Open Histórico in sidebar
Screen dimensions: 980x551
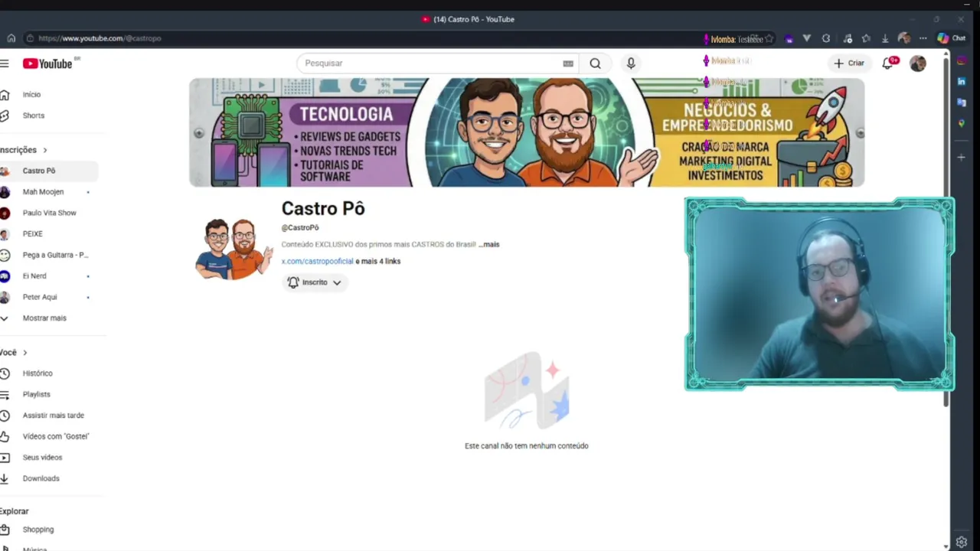pyautogui.click(x=38, y=373)
